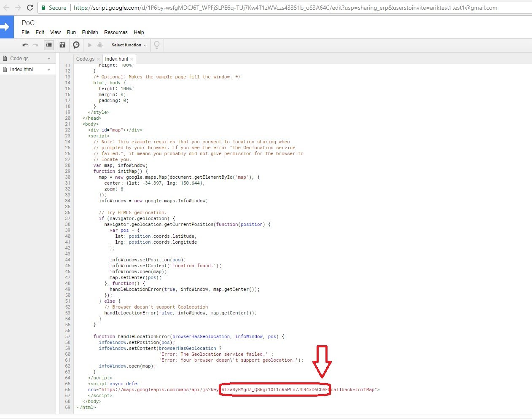Click the 'html, body {' CSS line
532x419 pixels.
click(110, 83)
